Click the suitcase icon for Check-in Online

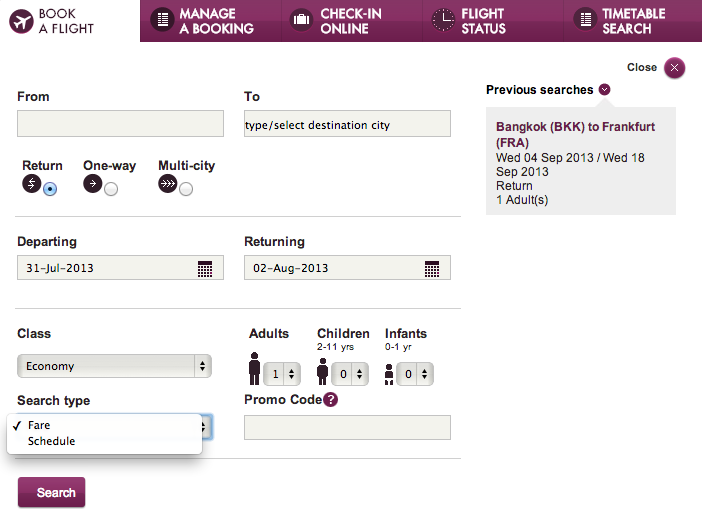pos(301,20)
